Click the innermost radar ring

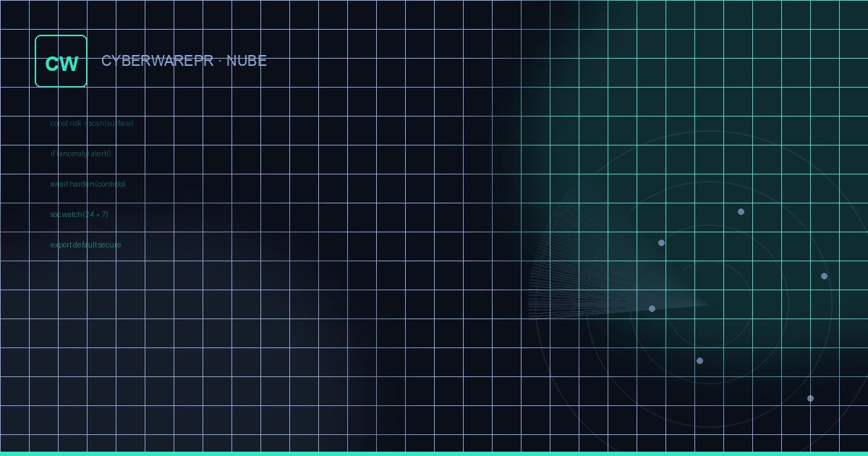(x=709, y=261)
